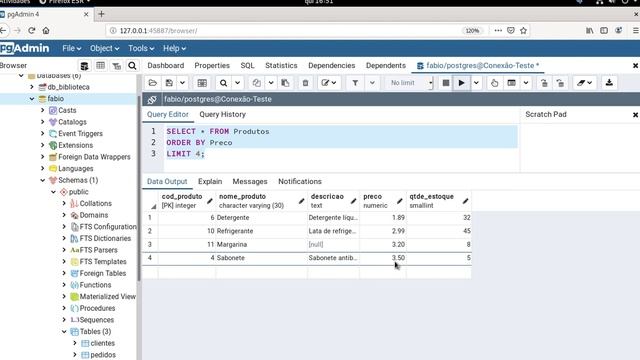Expand the Casts tree node

point(42,110)
